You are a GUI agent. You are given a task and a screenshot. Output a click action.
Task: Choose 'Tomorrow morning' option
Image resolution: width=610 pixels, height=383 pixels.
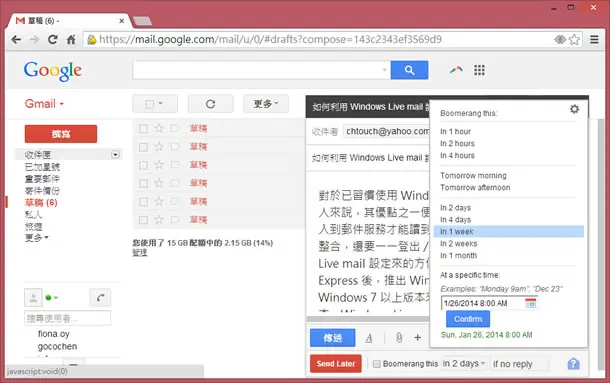pyautogui.click(x=473, y=176)
